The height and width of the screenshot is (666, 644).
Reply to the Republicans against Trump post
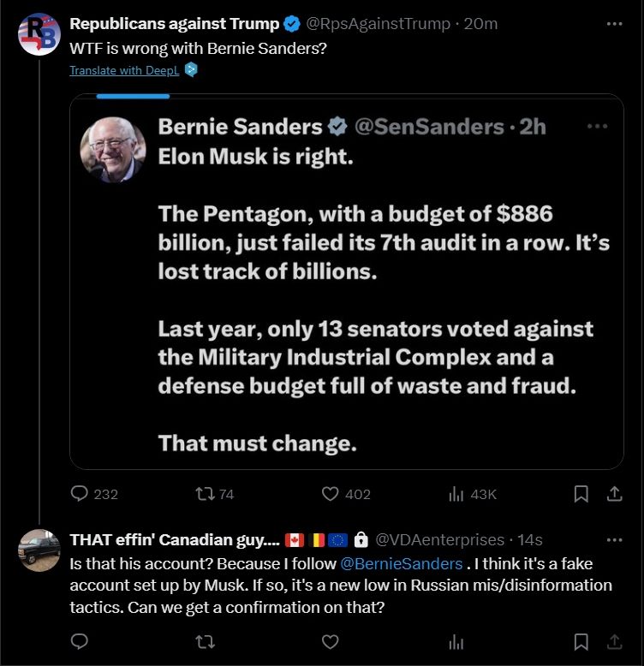coord(80,494)
